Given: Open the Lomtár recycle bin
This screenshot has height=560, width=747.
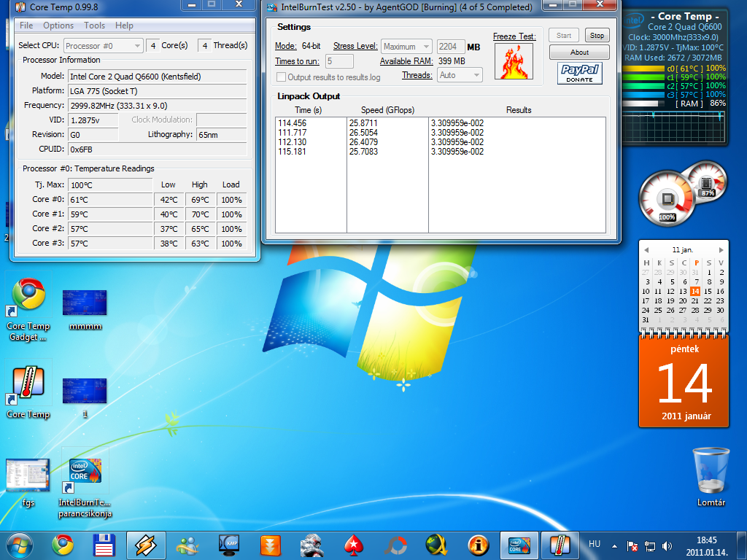Looking at the screenshot, I should coord(711,470).
